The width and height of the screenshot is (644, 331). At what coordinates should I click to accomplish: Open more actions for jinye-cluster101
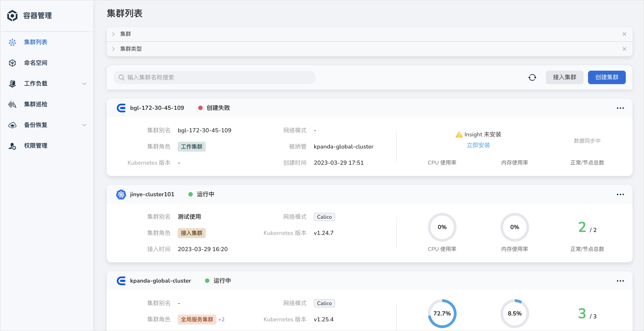coord(620,195)
